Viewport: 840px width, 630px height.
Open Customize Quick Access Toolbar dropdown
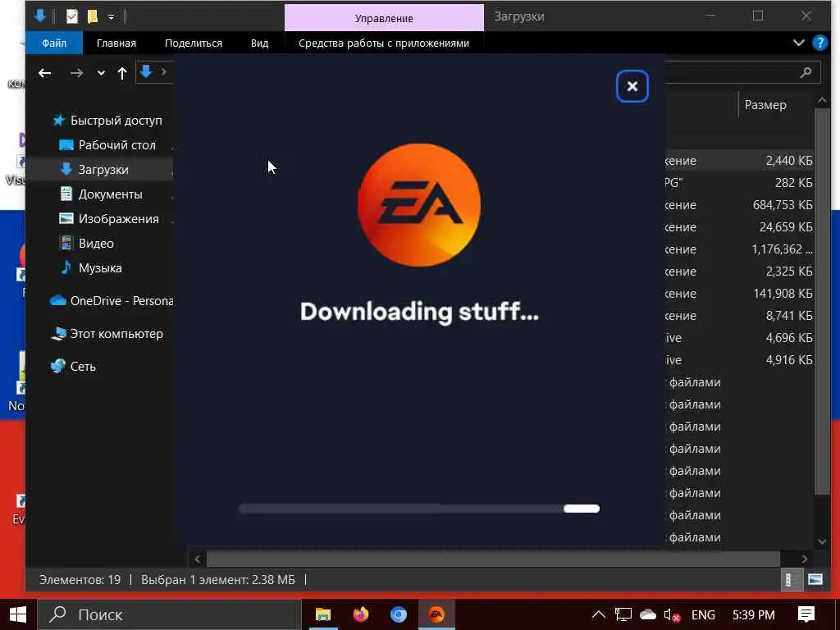tap(111, 17)
